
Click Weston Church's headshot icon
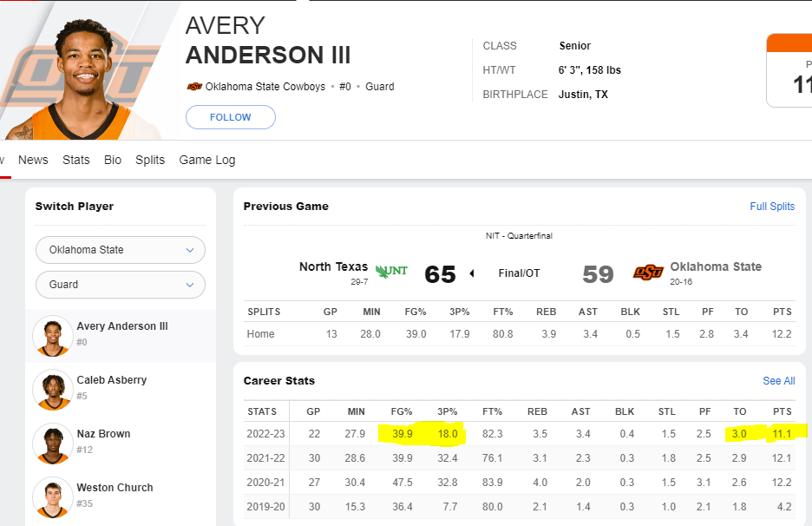[52, 496]
